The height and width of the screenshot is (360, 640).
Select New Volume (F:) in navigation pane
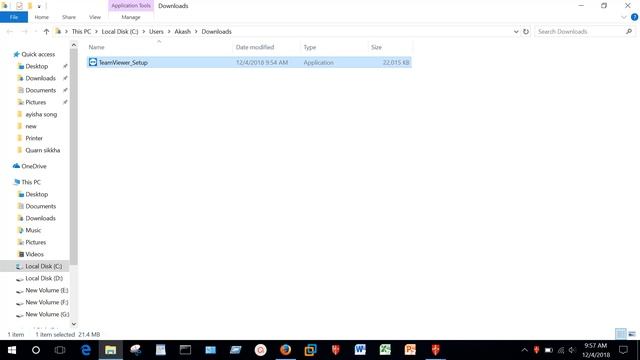point(47,302)
